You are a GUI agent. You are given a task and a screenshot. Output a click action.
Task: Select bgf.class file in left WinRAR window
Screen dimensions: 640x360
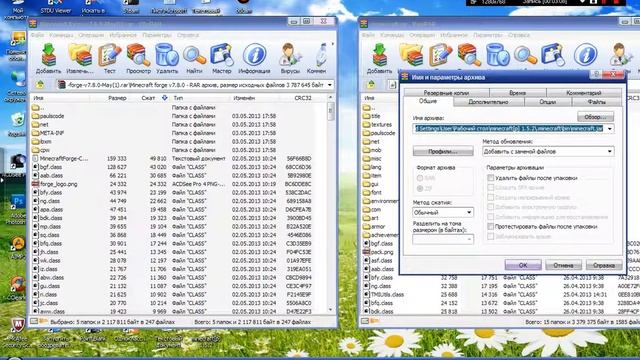[x=51, y=167]
